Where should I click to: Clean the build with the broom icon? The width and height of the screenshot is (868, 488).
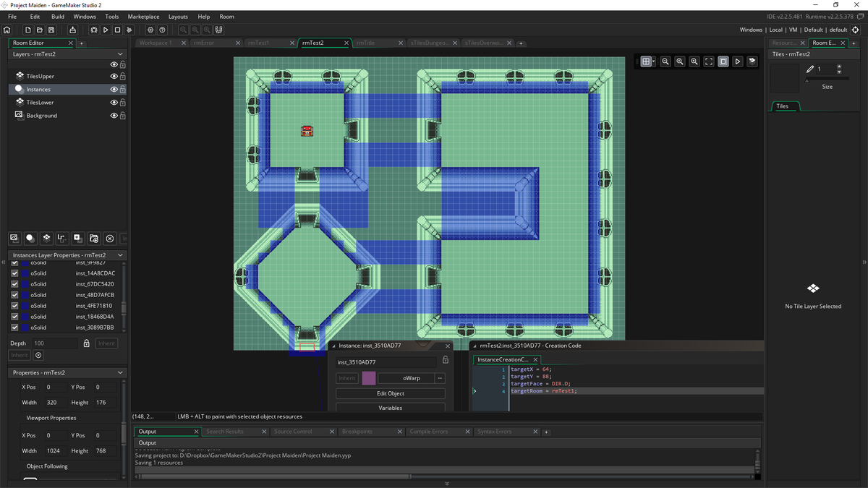pos(129,30)
